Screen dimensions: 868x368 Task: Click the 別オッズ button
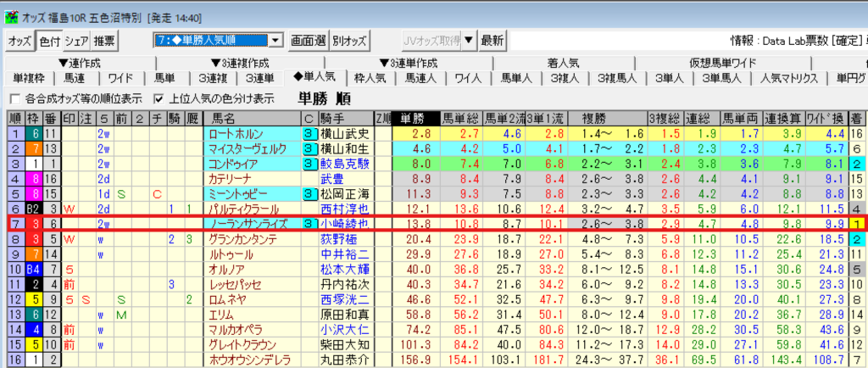[349, 41]
